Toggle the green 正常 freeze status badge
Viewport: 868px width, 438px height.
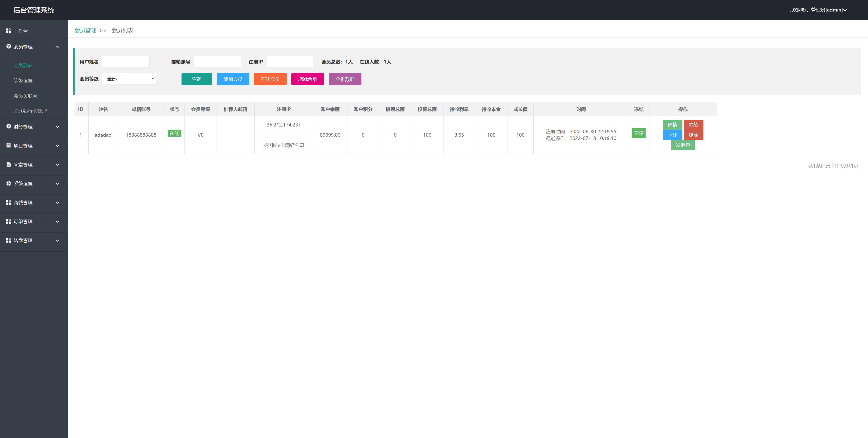tap(639, 133)
